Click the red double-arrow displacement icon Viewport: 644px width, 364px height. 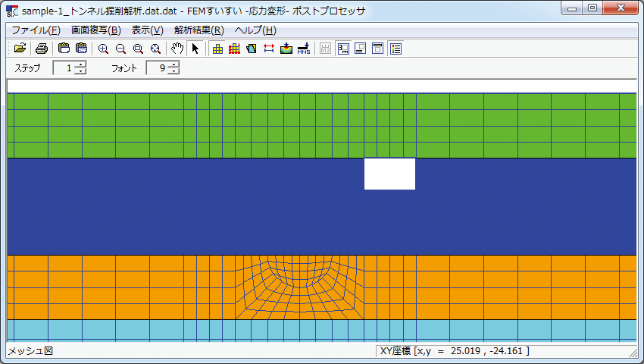point(269,49)
